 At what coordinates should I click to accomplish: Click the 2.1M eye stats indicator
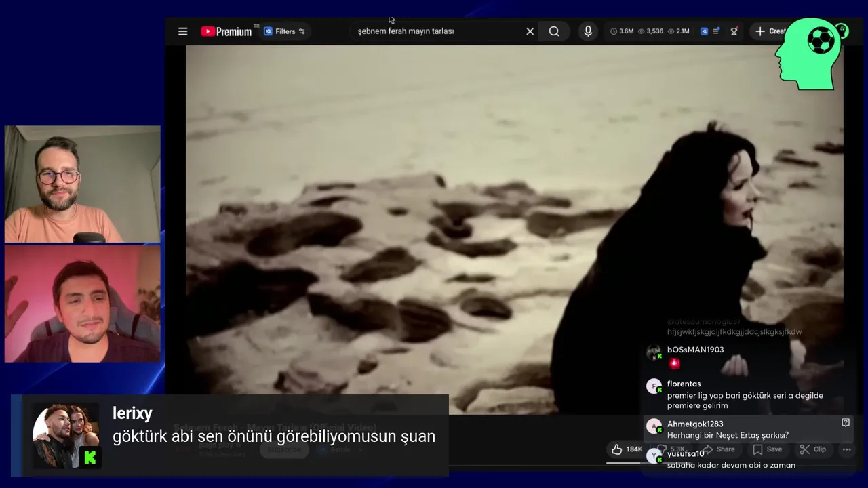coord(679,31)
